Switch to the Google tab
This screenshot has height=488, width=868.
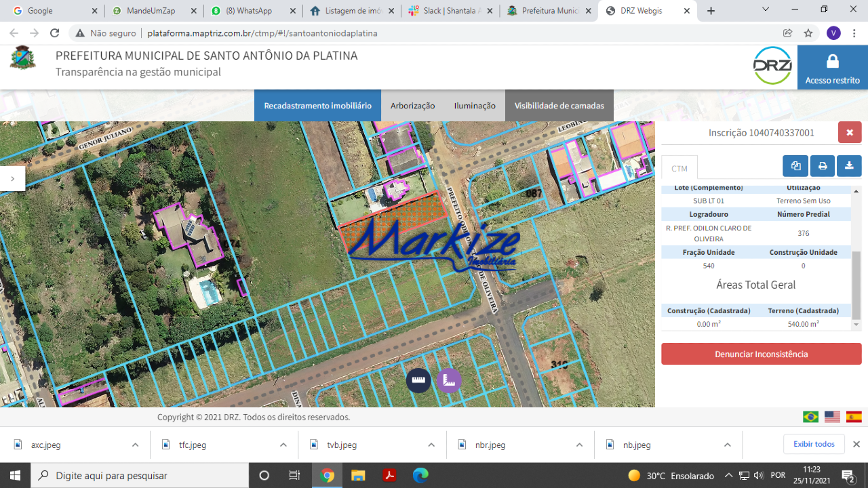(x=53, y=11)
